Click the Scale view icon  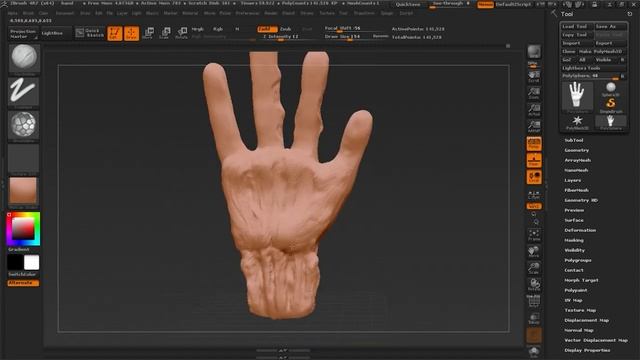[534, 268]
